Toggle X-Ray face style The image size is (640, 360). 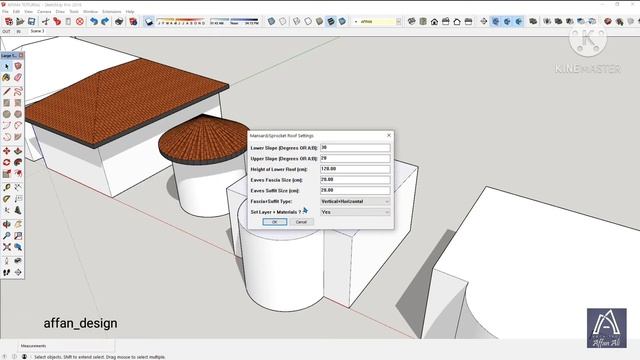point(271,21)
